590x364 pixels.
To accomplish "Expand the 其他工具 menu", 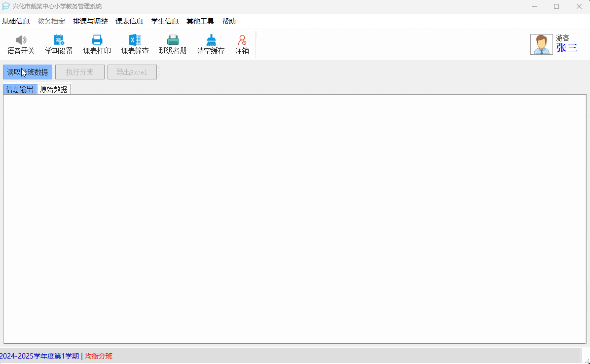I will click(x=200, y=21).
